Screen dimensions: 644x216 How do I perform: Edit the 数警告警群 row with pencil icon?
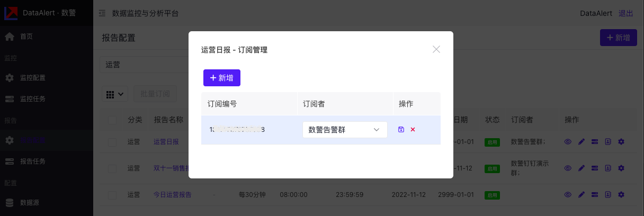(582, 142)
